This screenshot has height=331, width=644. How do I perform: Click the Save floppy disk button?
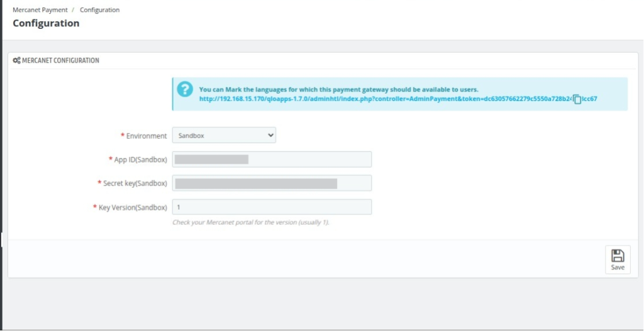tap(618, 259)
